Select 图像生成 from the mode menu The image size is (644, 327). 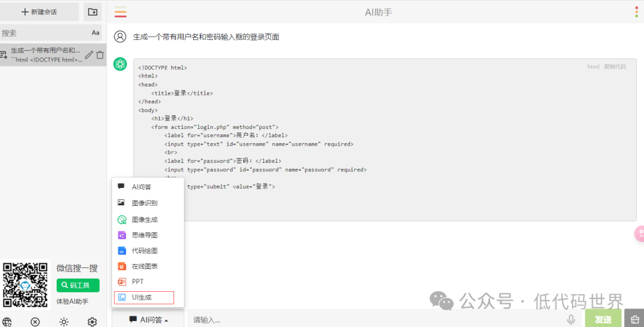point(148,220)
